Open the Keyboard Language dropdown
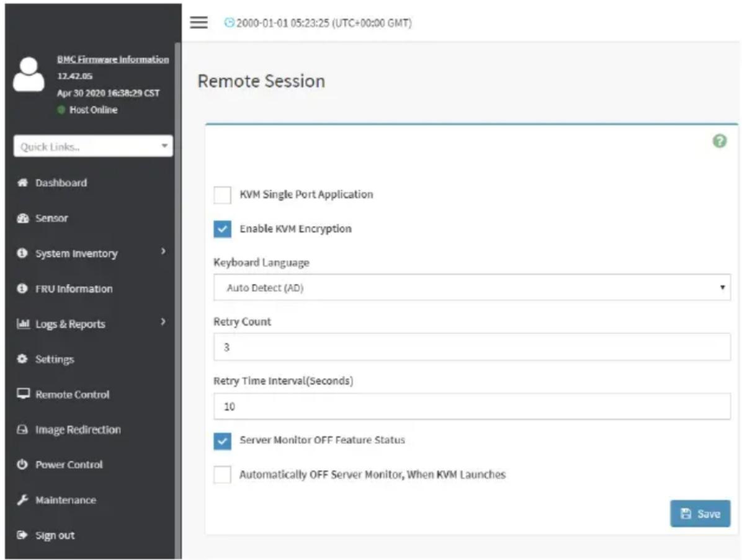742x560 pixels. tap(472, 288)
